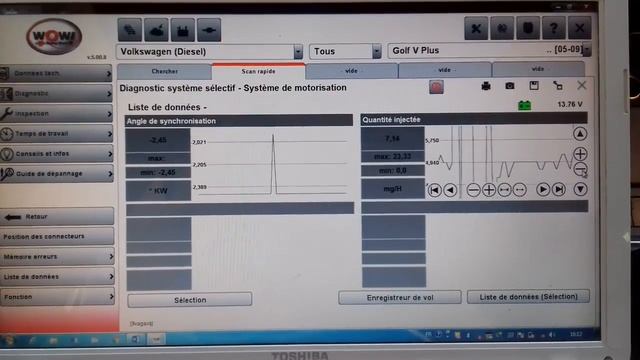Click the taskbar volume speaker icon

pyautogui.click(x=552, y=335)
